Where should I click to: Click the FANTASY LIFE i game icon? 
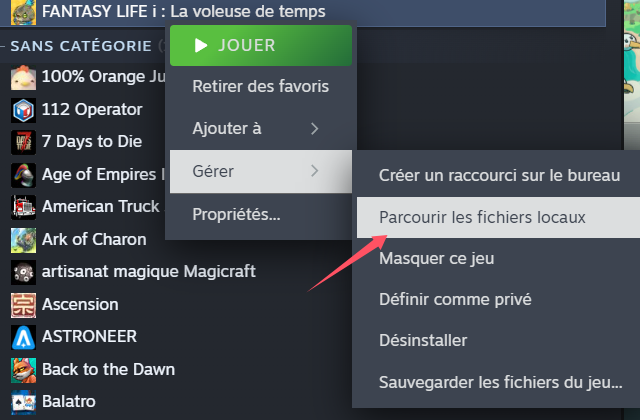tap(23, 12)
